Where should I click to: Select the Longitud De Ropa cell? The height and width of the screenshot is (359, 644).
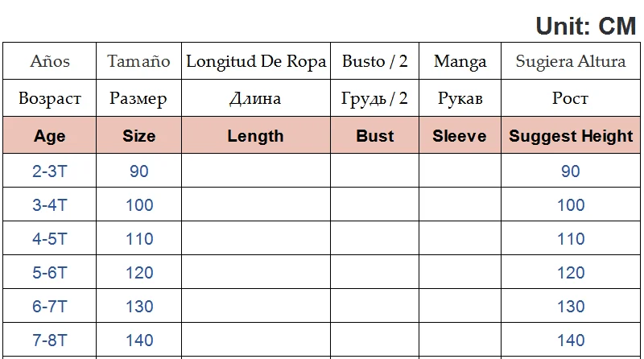tap(256, 61)
